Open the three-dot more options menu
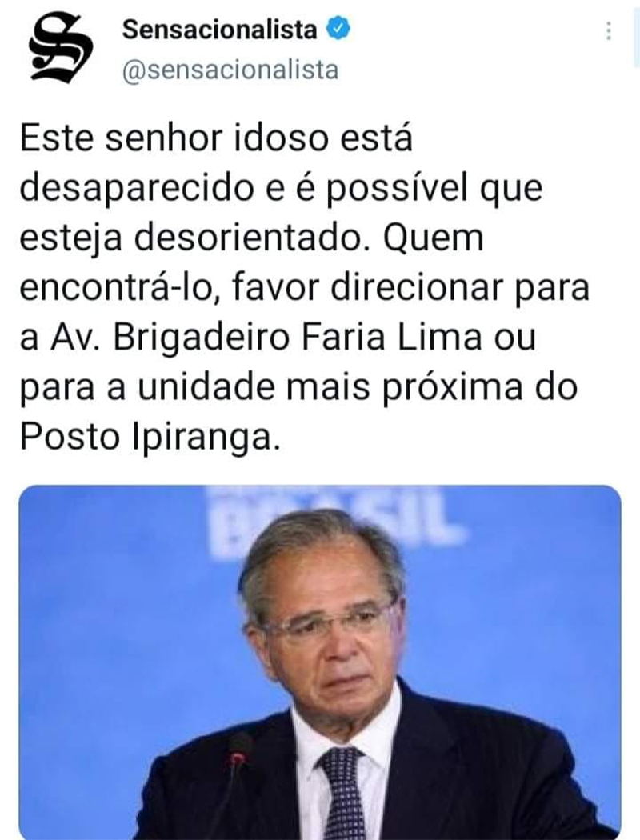640x840 pixels. [x=609, y=31]
